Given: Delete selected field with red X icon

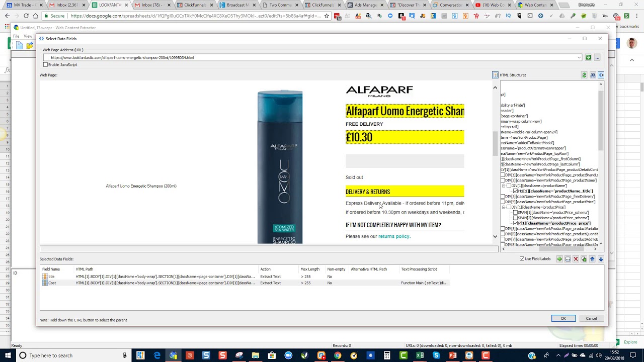Looking at the screenshot, I should click(x=576, y=259).
